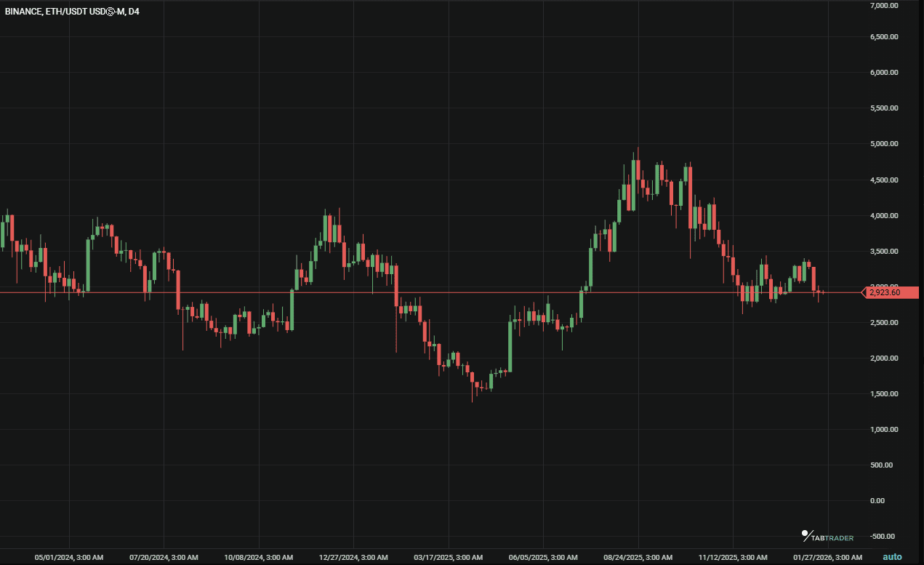Select the 12/27/2024 date on time axis
Viewport: 924px width, 565px height.
pyautogui.click(x=353, y=558)
